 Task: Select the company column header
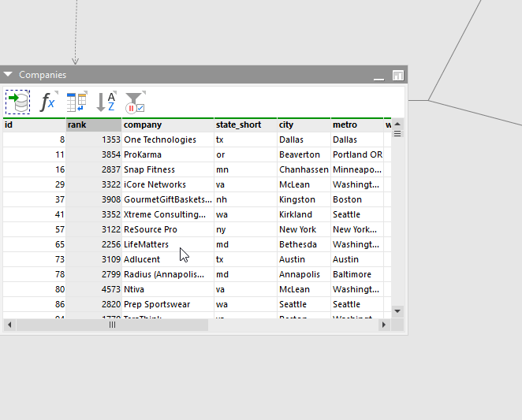coord(168,125)
